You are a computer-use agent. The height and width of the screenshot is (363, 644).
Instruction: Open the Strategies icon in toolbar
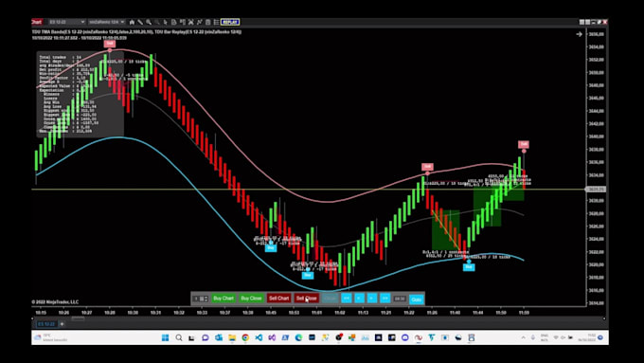pos(199,22)
